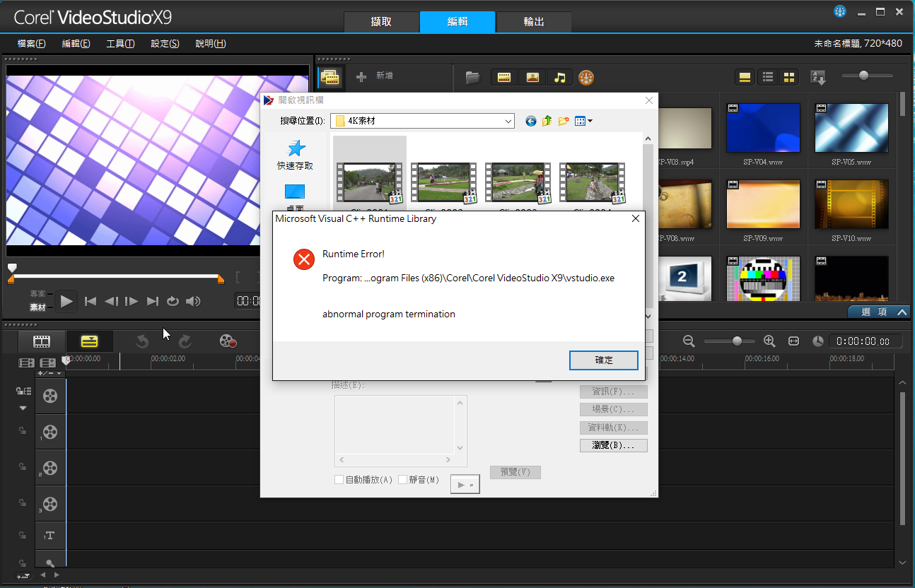Open the 檔案(F) menu
Viewport: 915px width, 588px height.
click(32, 43)
